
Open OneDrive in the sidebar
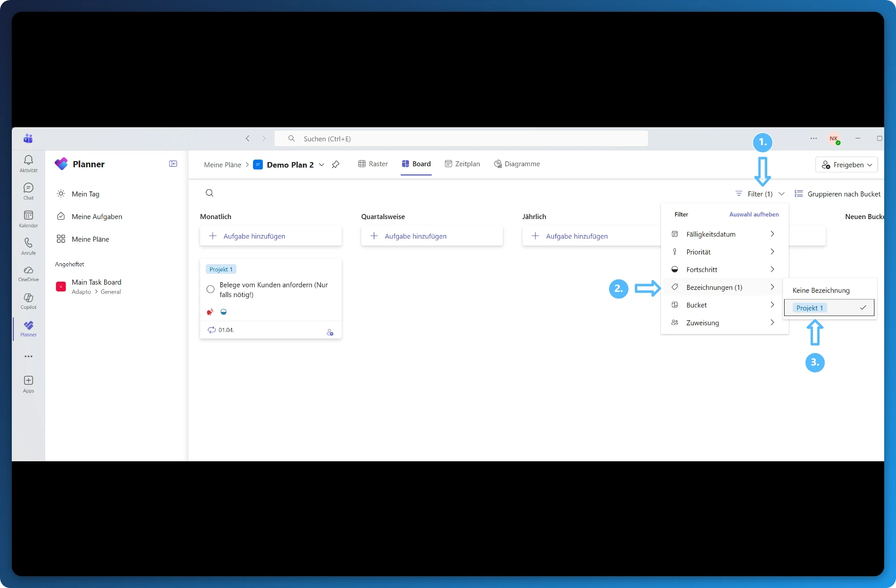coord(28,273)
